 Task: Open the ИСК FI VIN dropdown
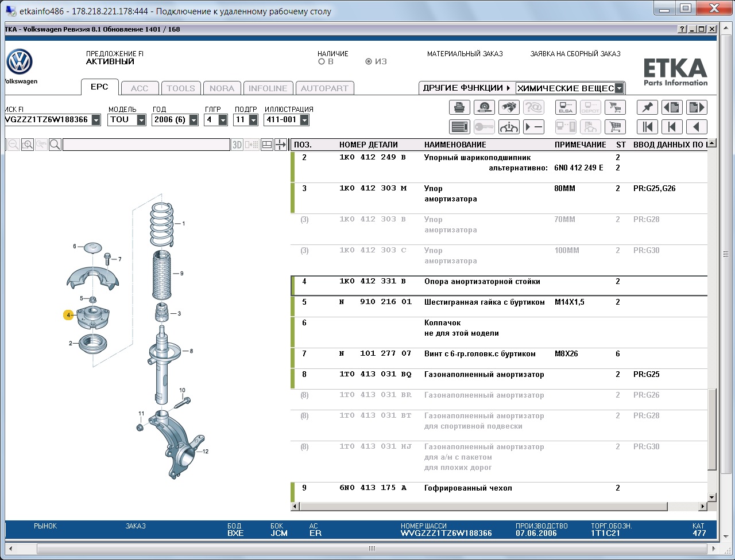pyautogui.click(x=96, y=120)
